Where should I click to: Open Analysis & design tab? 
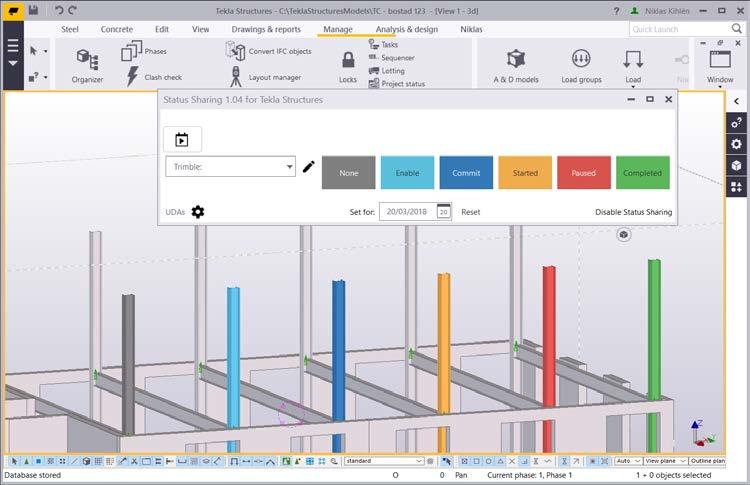point(407,29)
